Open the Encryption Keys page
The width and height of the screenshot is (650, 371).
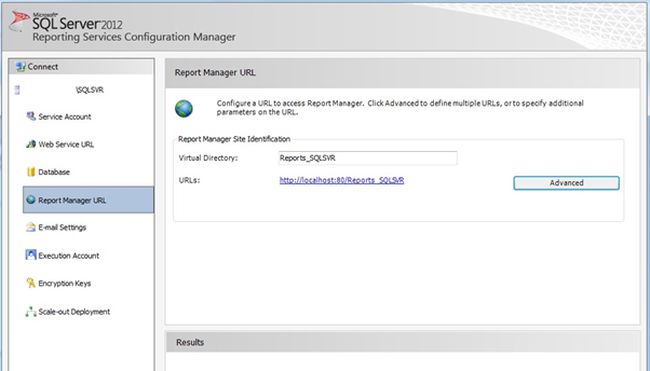click(64, 284)
